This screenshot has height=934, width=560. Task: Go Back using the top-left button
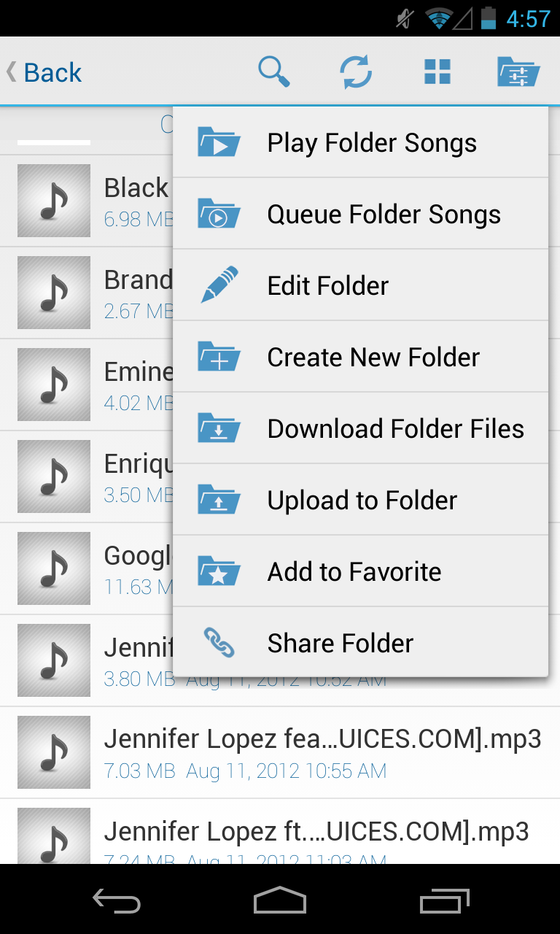tap(44, 72)
